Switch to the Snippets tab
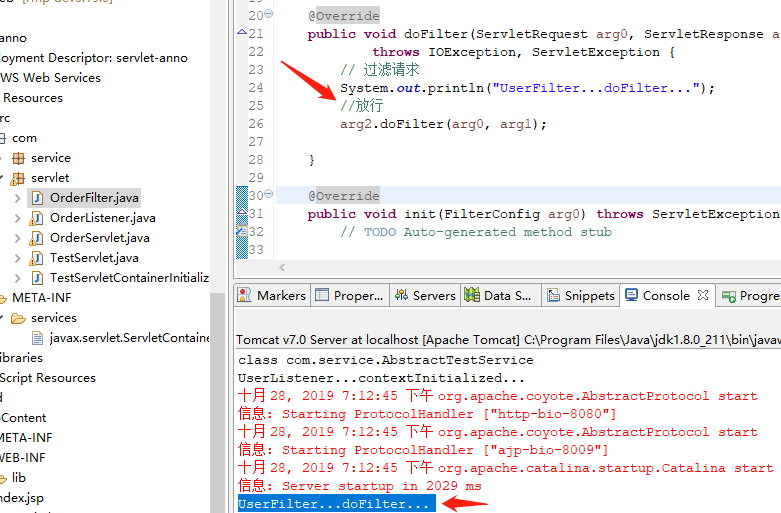Image resolution: width=781 pixels, height=513 pixels. tap(581, 295)
